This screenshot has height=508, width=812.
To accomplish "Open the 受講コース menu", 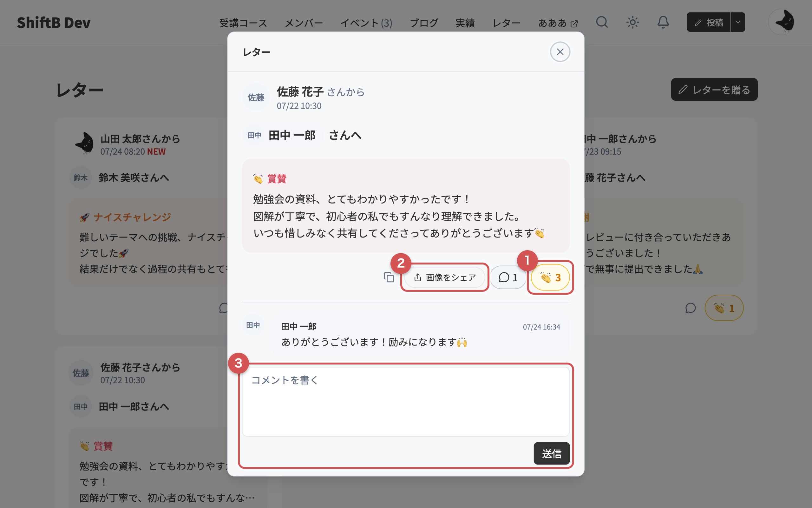I will coord(243,23).
